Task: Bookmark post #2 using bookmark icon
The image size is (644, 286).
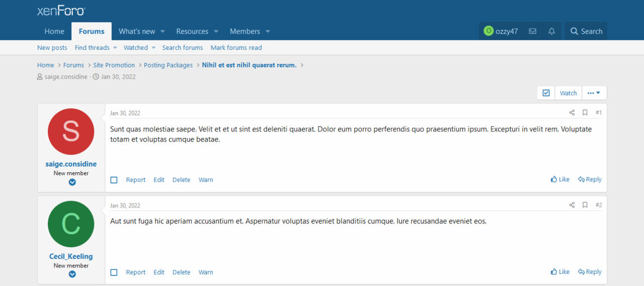Action: (585, 205)
